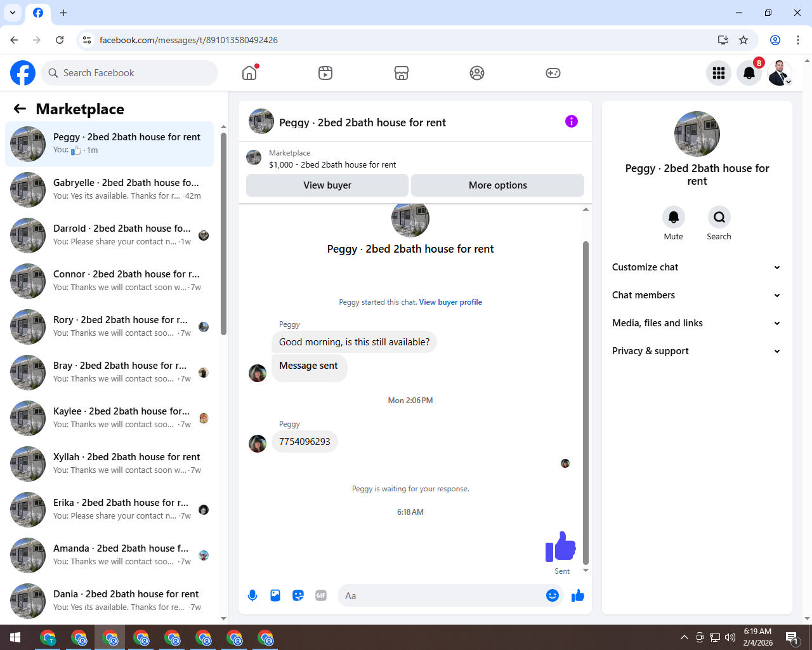
Task: Expand Media, files and links section
Action: click(x=697, y=323)
